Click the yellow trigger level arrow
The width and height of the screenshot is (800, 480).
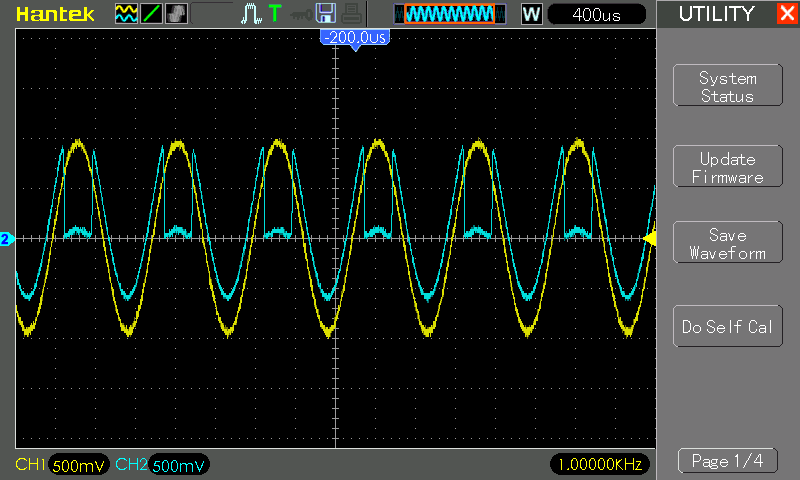pyautogui.click(x=649, y=239)
